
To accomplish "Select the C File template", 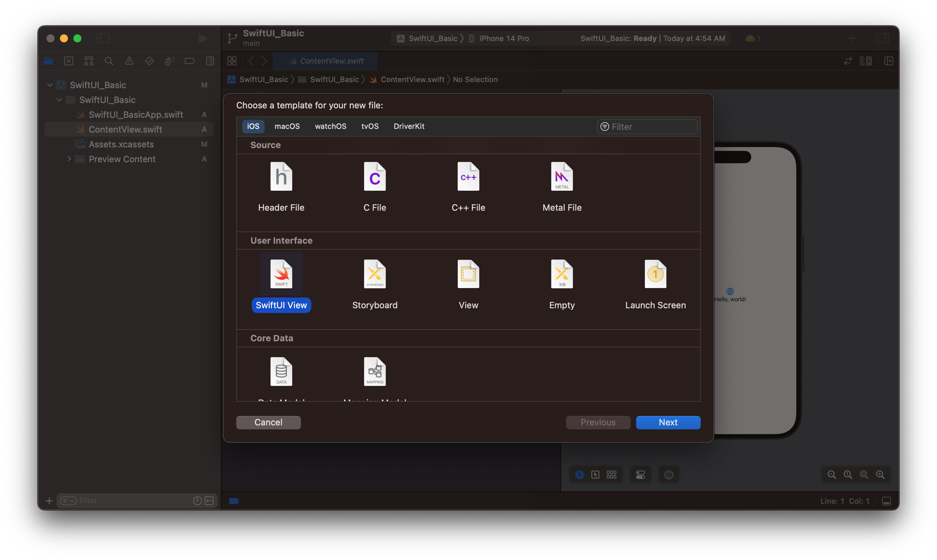I will pos(375,187).
